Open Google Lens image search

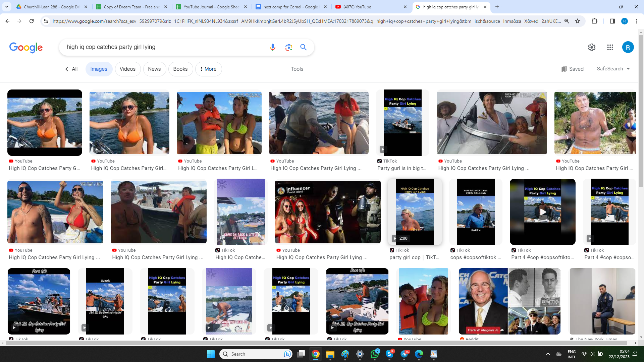(288, 47)
